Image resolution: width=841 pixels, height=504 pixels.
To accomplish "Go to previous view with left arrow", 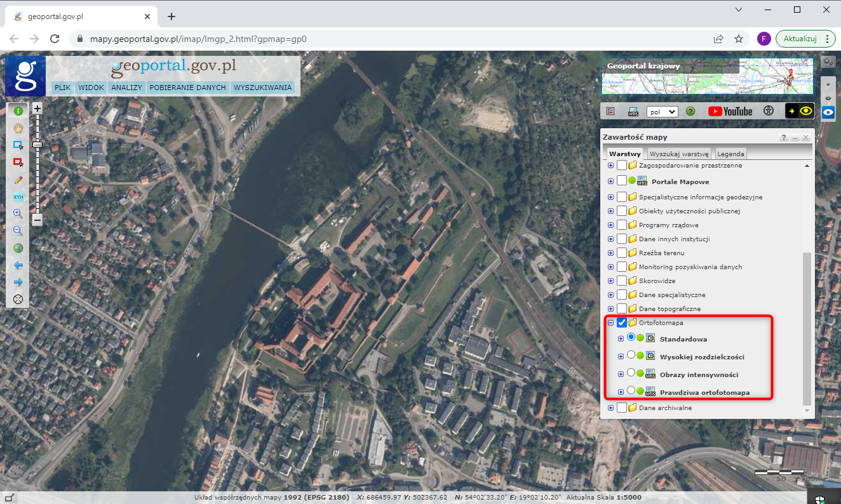I will pos(18,265).
